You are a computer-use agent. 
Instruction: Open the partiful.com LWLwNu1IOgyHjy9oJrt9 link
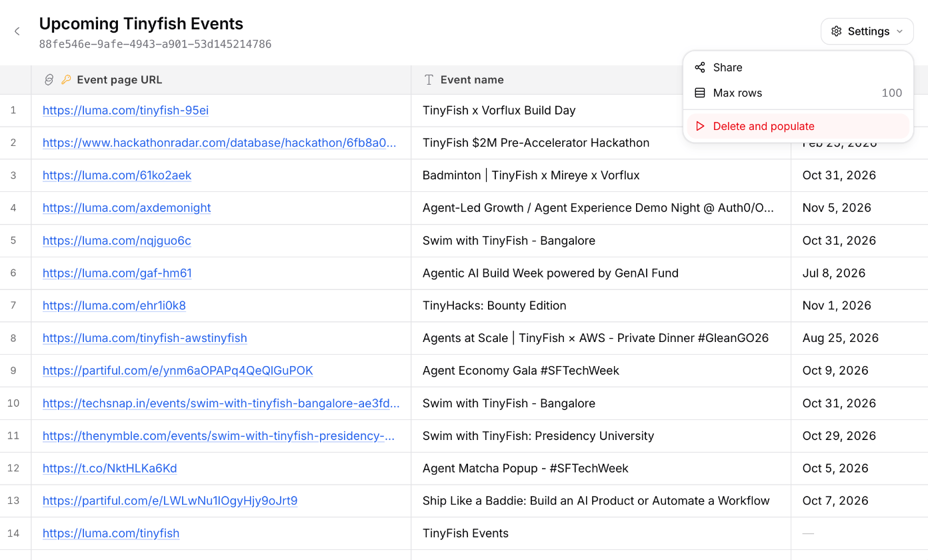pyautogui.click(x=170, y=501)
